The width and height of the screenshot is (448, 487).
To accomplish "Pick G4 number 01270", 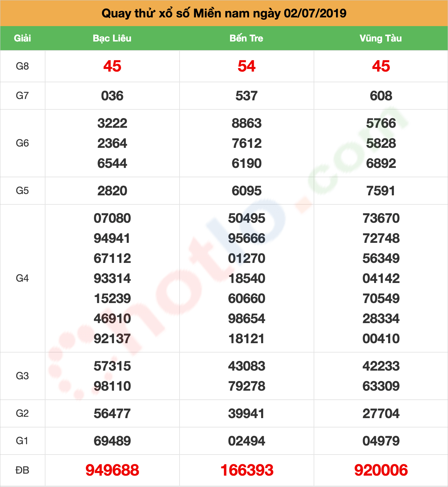I will [x=247, y=259].
